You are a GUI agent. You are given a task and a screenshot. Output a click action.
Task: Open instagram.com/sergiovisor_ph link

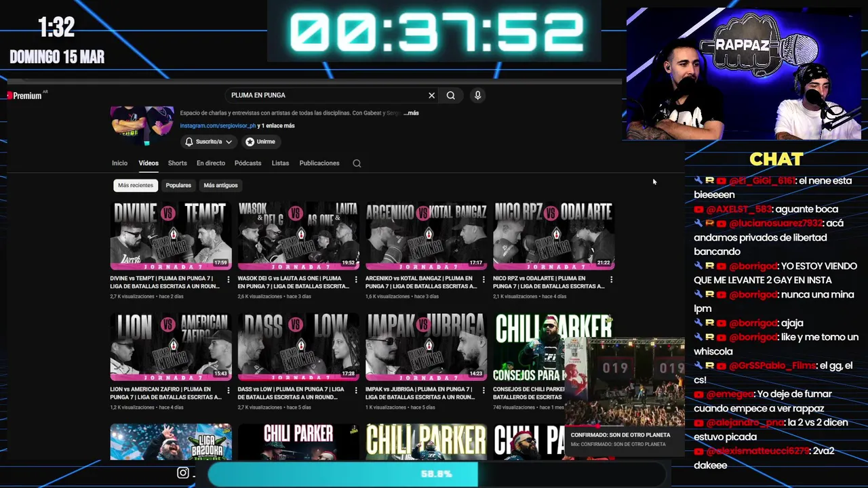pos(218,125)
